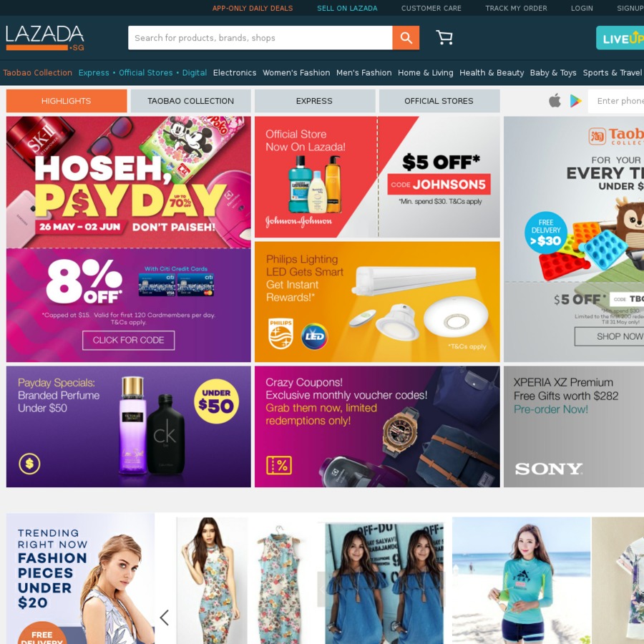Open the Express tab
The image size is (644, 644).
click(x=315, y=101)
